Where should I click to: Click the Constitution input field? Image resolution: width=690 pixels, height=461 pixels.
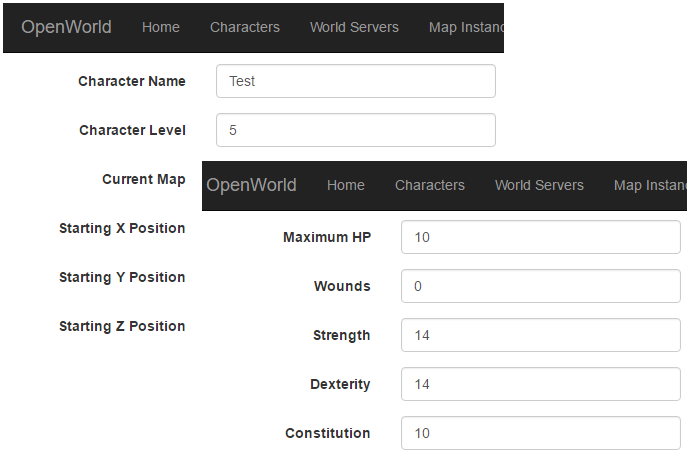tap(541, 433)
